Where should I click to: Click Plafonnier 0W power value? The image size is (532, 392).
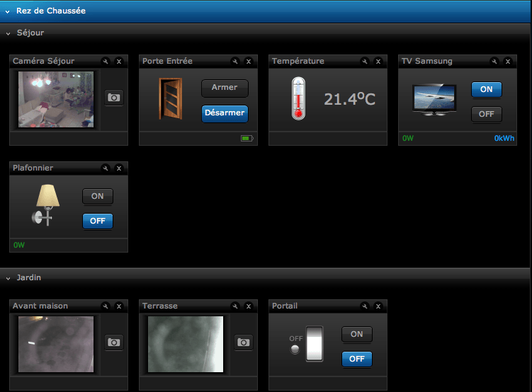tap(19, 245)
